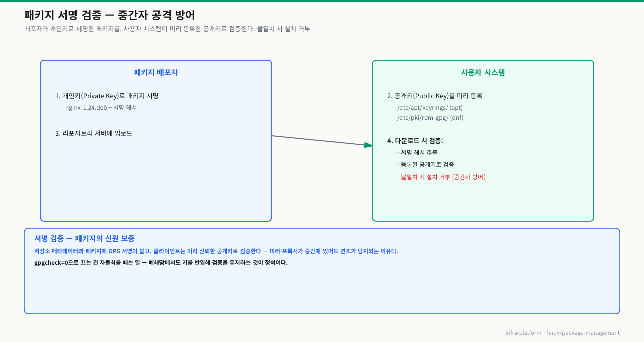Click the footer infra-platform · linux/package-management
This screenshot has width=644, height=342.
tap(562, 333)
